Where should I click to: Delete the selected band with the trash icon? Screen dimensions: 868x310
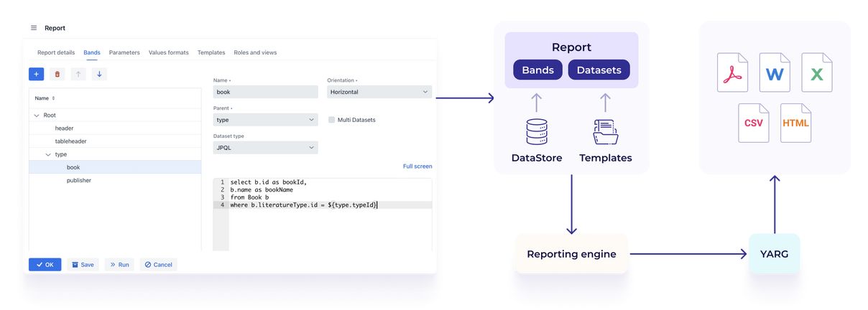point(57,74)
